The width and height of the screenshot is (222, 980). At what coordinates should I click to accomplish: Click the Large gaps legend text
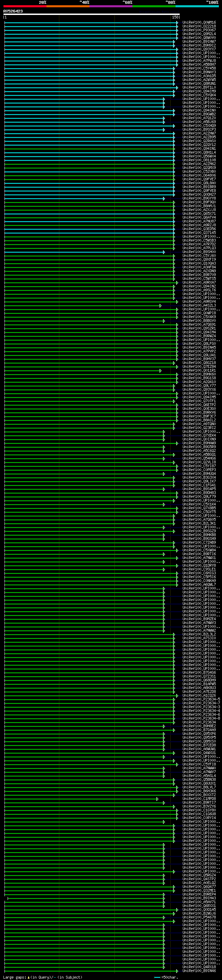coord(43,977)
